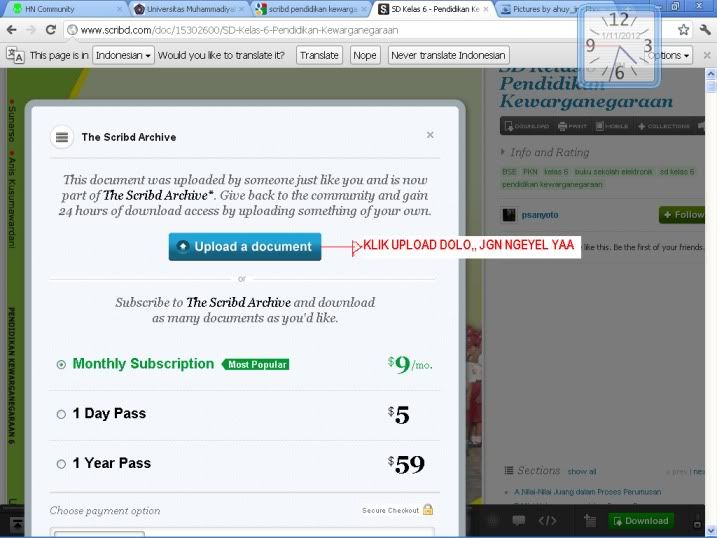This screenshot has height=538, width=717.
Task: Click the Sections list icon
Action: (x=508, y=470)
